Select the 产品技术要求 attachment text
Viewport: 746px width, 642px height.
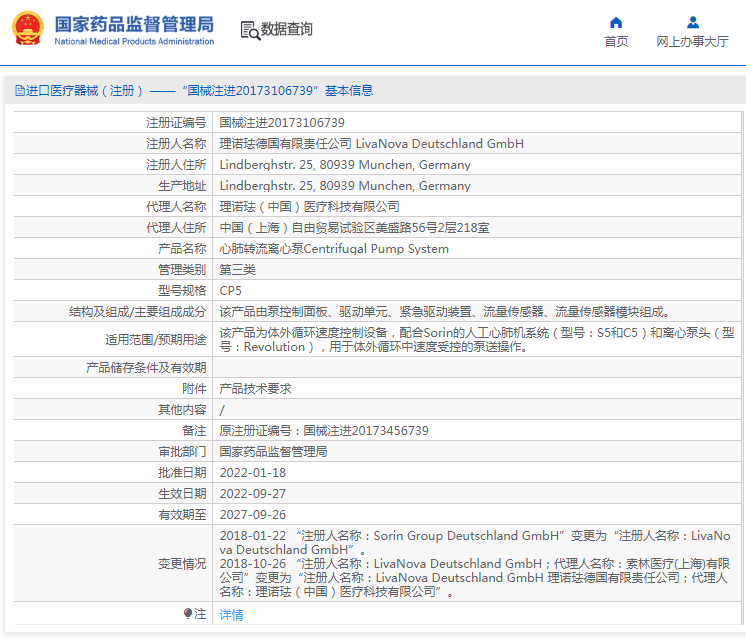[255, 388]
